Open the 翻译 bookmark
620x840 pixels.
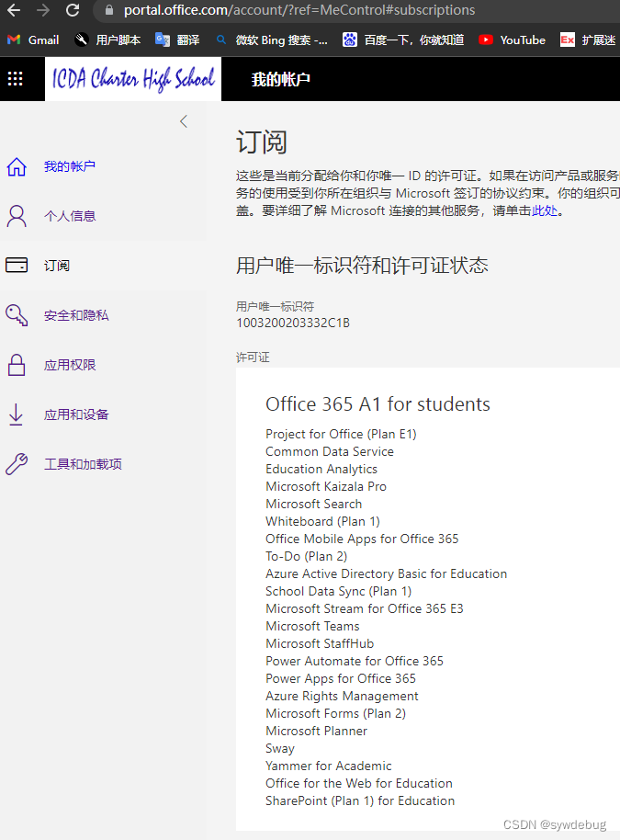click(x=177, y=40)
